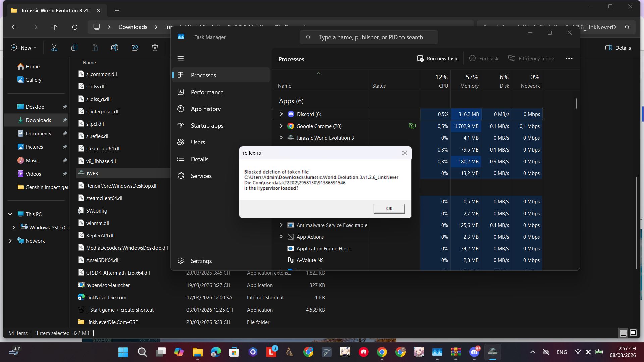Close the reflex-rs dialog with the X
The height and width of the screenshot is (362, 644).
[405, 153]
